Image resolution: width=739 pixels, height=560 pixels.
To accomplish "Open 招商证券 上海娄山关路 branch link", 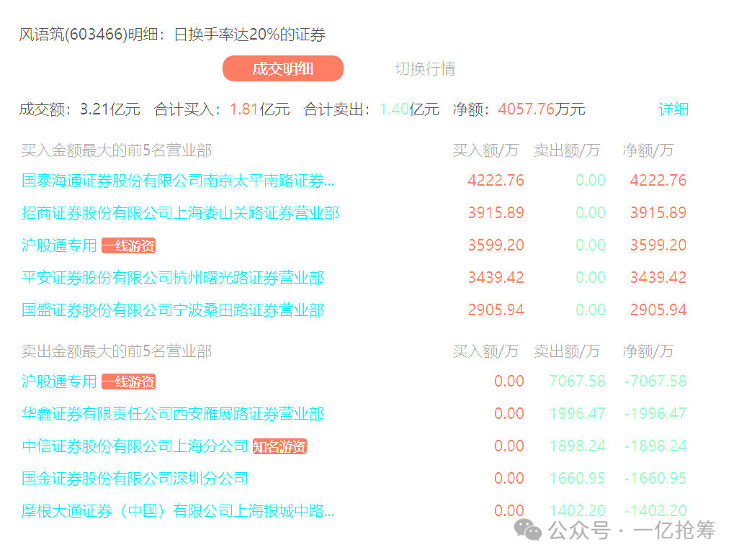I will (x=181, y=213).
